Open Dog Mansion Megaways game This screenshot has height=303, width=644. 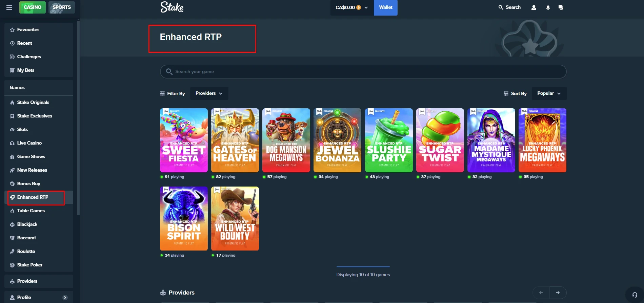click(286, 140)
